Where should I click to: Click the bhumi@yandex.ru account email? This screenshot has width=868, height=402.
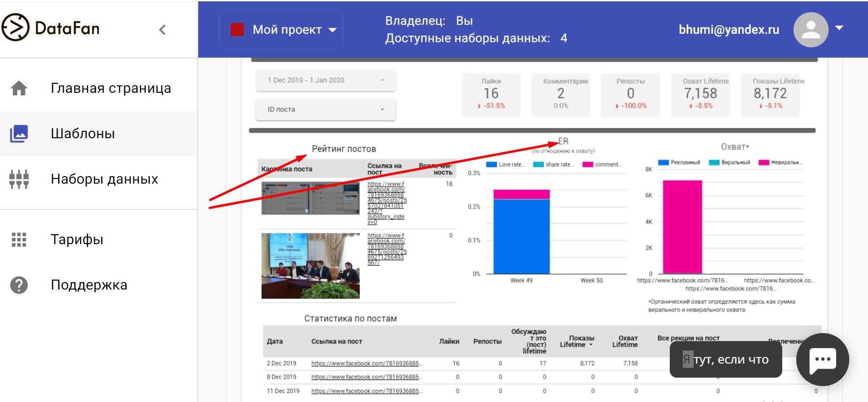click(729, 30)
